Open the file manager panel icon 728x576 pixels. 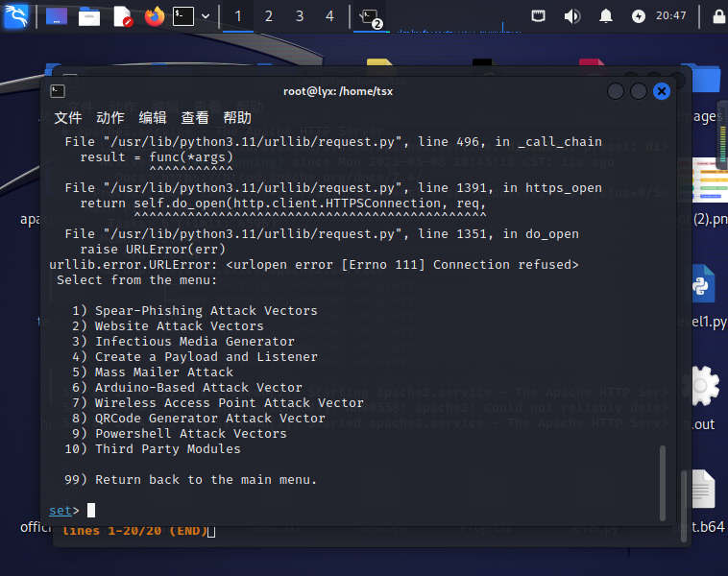pyautogui.click(x=89, y=16)
